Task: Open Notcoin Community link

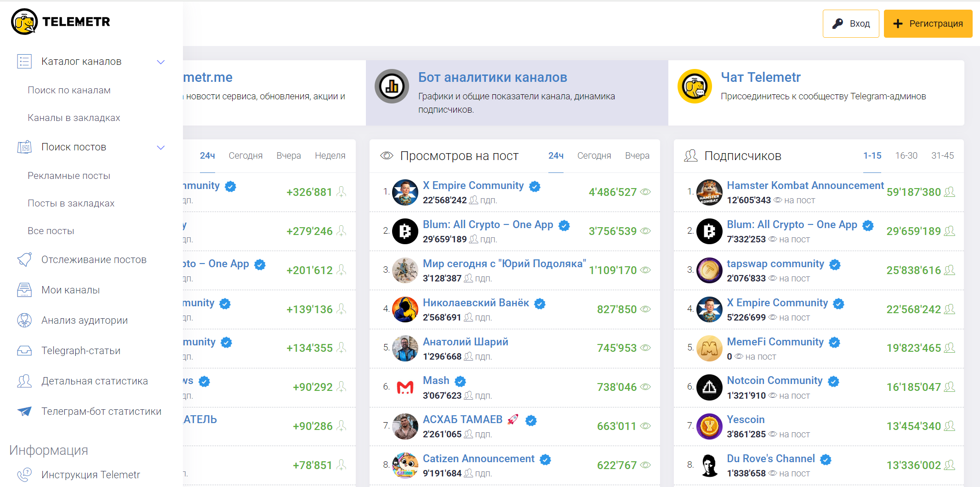Action: coord(775,380)
